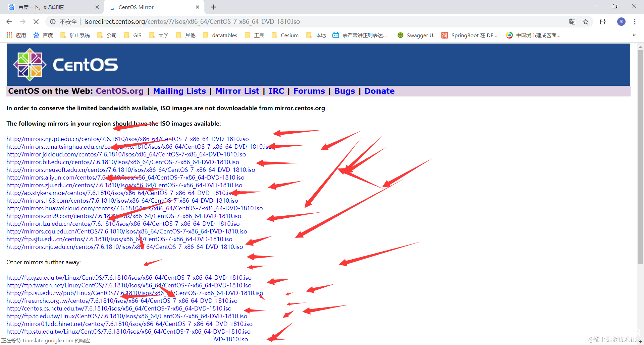This screenshot has width=644, height=345.
Task: Open the 本地 bookmark folder
Action: click(x=316, y=35)
